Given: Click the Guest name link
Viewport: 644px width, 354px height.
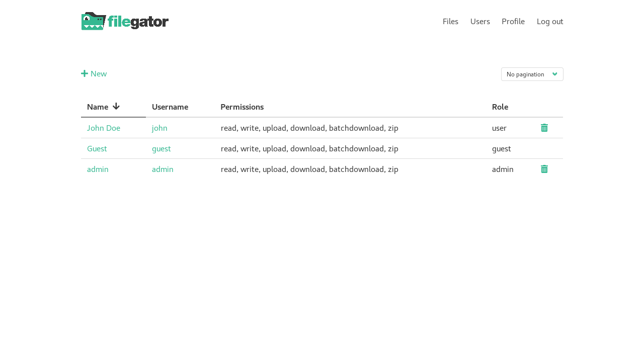Looking at the screenshot, I should (97, 147).
